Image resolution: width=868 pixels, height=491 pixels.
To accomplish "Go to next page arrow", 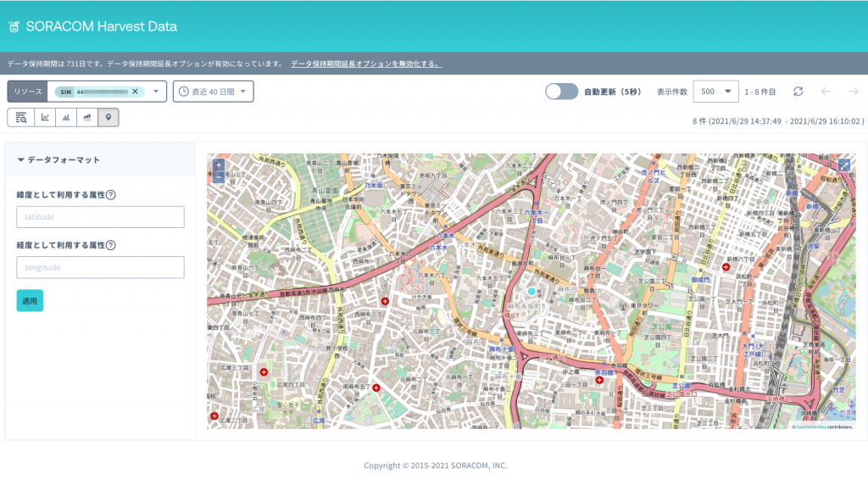I will [x=853, y=92].
